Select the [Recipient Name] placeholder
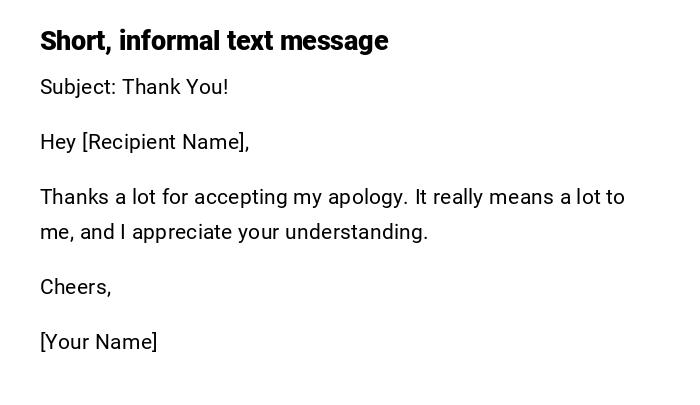 pos(165,142)
